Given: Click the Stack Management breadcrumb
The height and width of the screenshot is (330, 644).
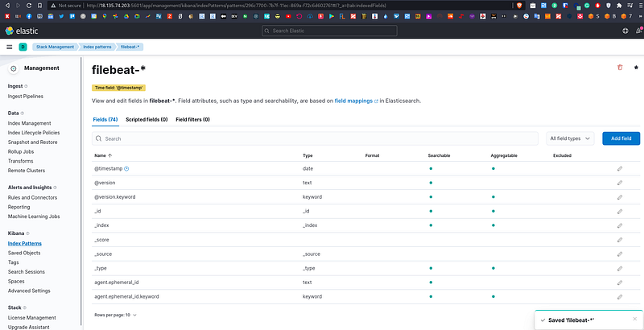Looking at the screenshot, I should [55, 47].
